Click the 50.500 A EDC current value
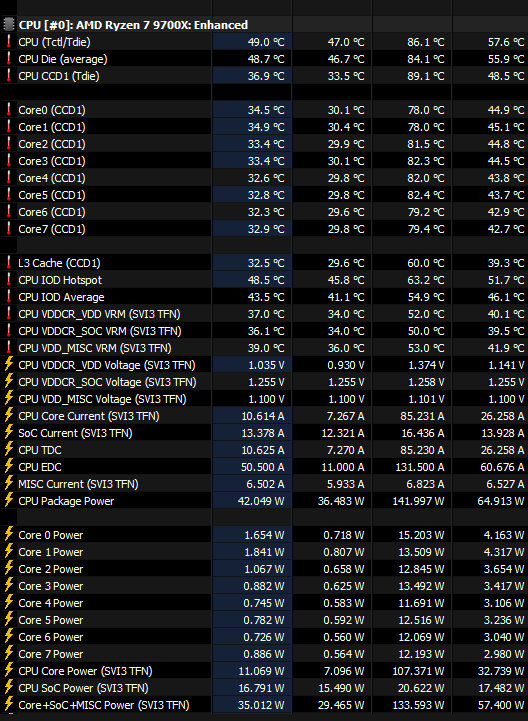Image resolution: width=528 pixels, height=721 pixels. [263, 468]
